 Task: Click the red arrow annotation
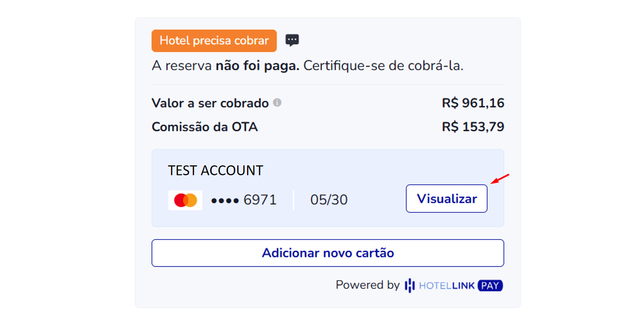click(x=500, y=179)
